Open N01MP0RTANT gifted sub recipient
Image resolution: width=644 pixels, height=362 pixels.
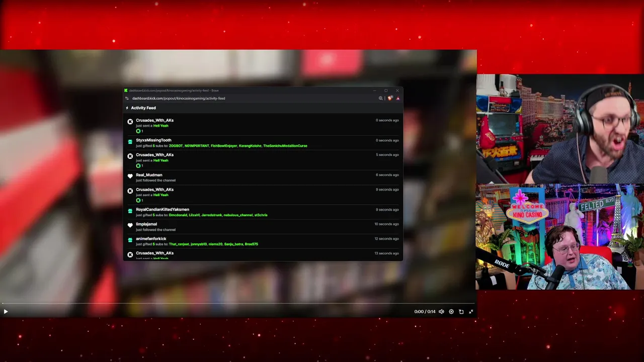tap(197, 146)
